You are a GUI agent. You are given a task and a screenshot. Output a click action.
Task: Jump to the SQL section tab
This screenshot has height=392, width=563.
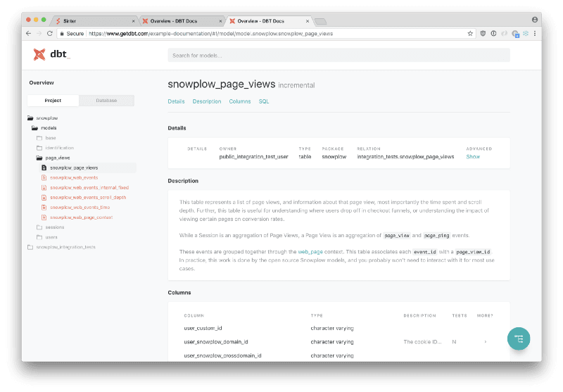click(264, 101)
